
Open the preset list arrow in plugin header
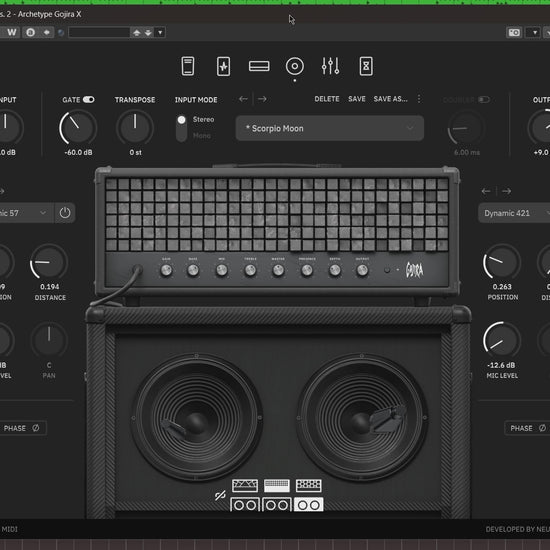point(160,33)
